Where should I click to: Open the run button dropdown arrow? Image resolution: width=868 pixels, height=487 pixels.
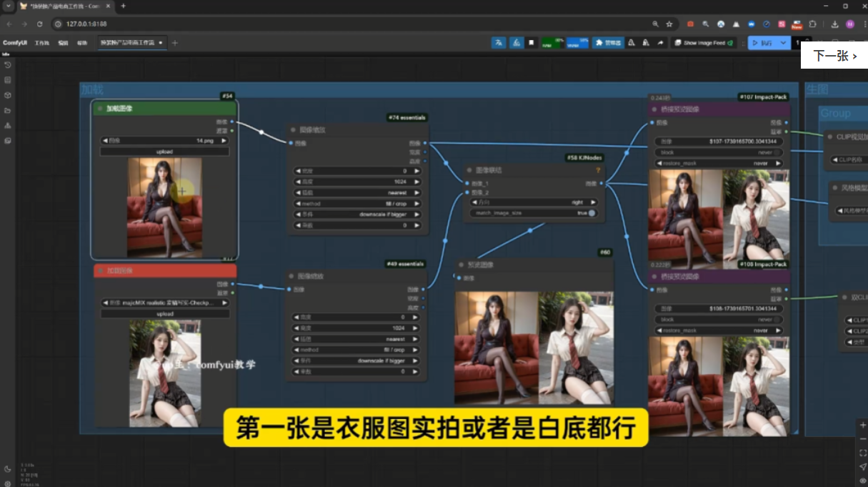(784, 43)
